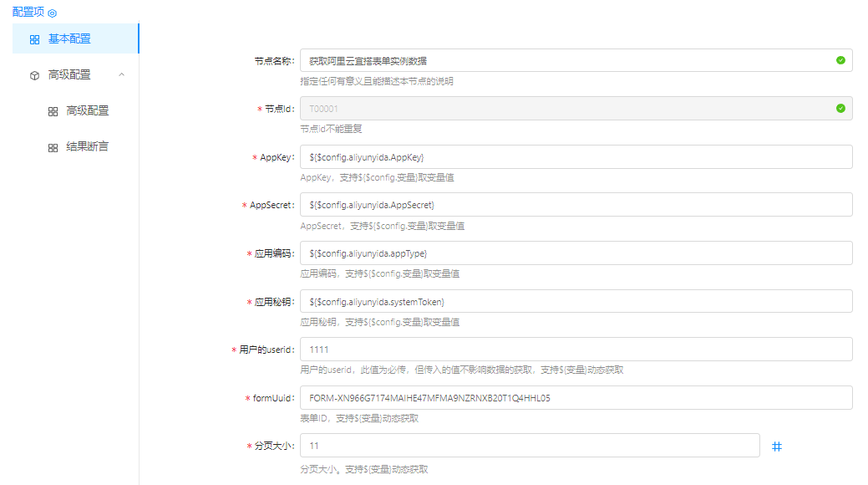Open the 高级配置 submenu entry
Viewport: 868px width, 485px height.
(x=87, y=110)
